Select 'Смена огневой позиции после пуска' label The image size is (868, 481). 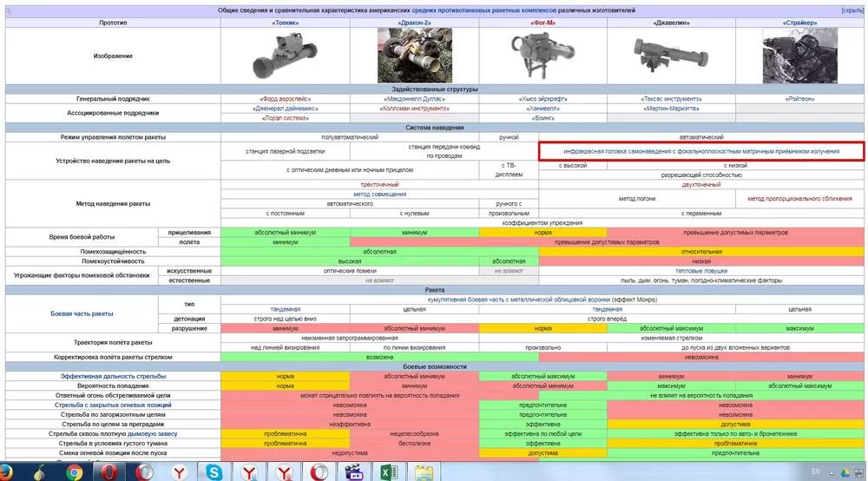(x=113, y=452)
